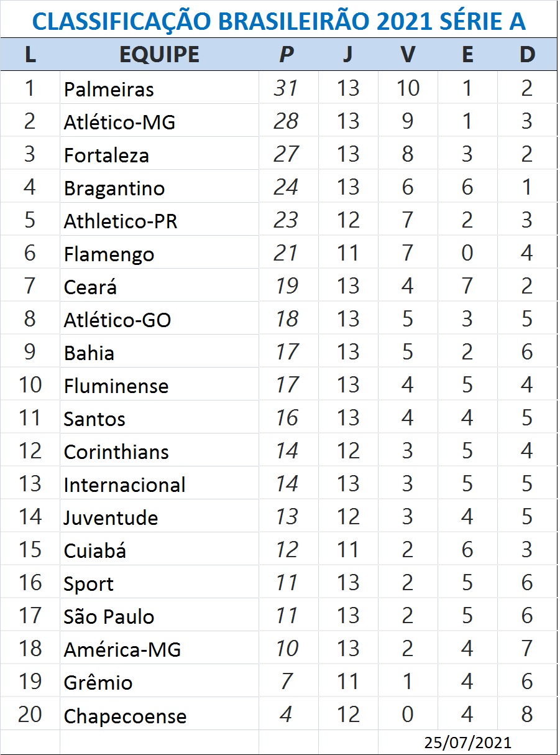
Task: Select the date cell 25/07/2021
Action: click(x=468, y=743)
